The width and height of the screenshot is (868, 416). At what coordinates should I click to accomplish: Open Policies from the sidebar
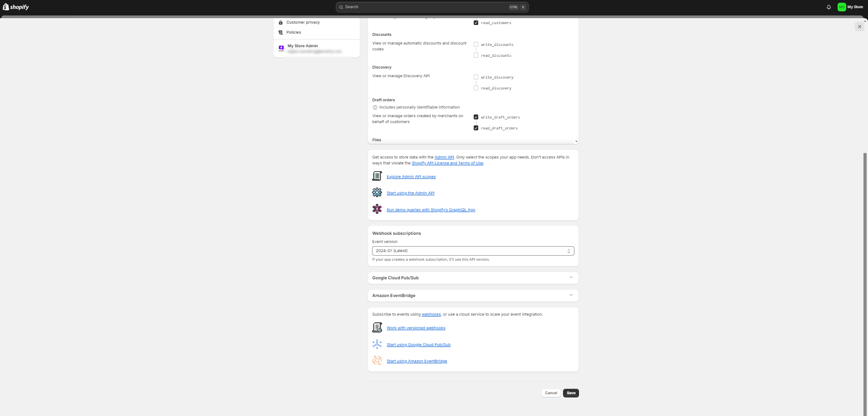[x=294, y=32]
